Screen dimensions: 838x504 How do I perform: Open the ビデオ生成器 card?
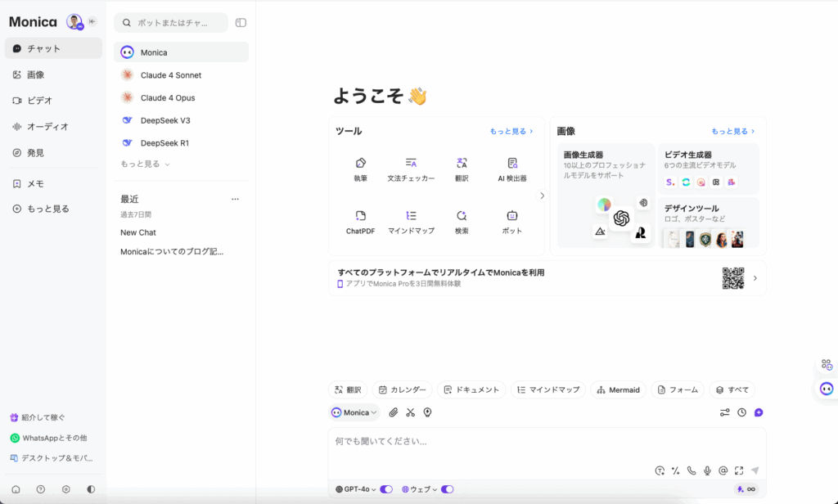[x=709, y=169]
